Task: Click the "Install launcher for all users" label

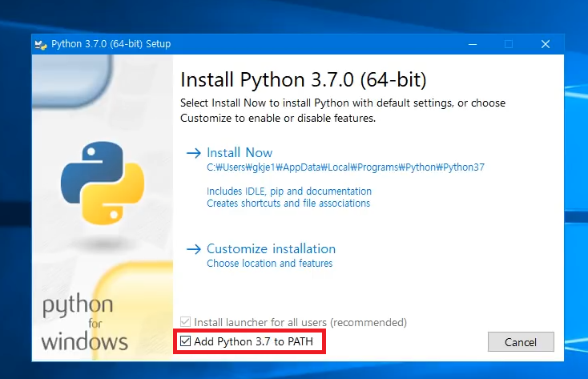Action: tap(300, 322)
